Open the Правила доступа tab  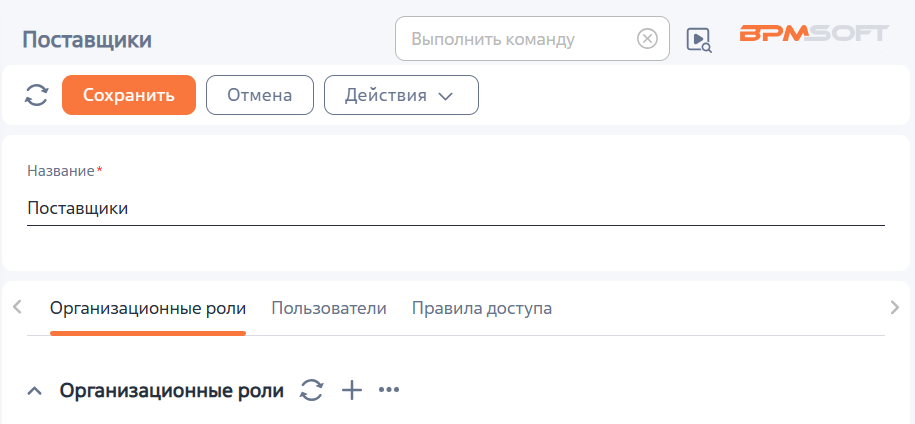coord(482,309)
